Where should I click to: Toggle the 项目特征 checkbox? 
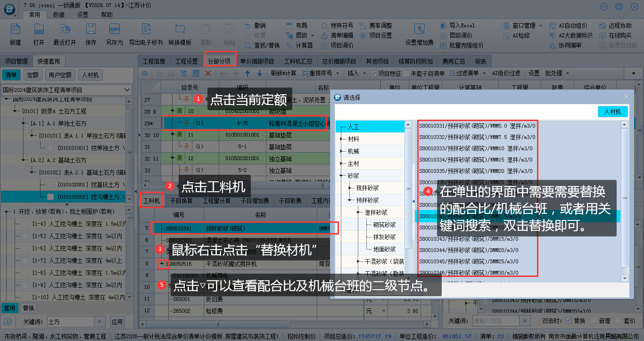[374, 73]
